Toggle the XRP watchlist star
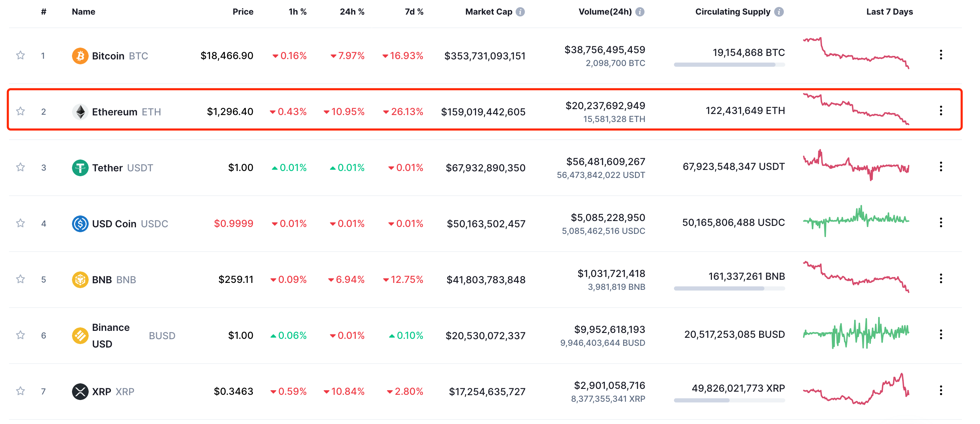980x424 pixels. point(21,391)
